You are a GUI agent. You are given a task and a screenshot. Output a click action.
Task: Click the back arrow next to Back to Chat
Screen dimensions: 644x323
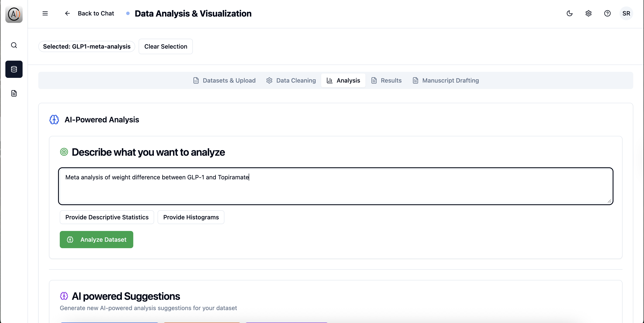coord(67,13)
